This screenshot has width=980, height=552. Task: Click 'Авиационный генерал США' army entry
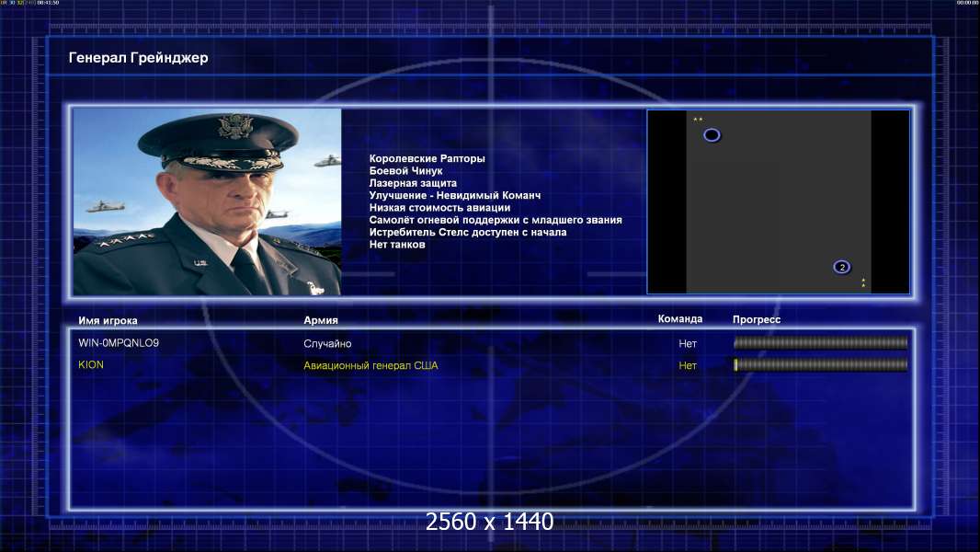click(370, 365)
